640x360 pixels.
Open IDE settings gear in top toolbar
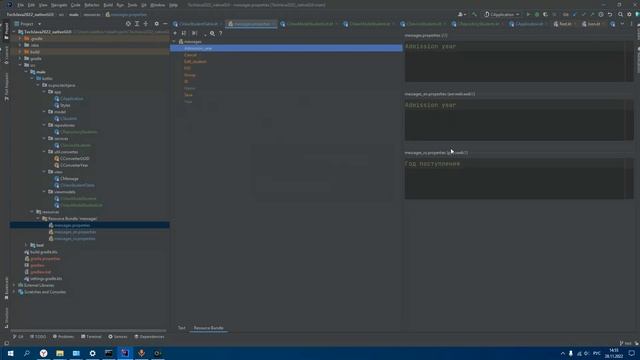point(629,14)
